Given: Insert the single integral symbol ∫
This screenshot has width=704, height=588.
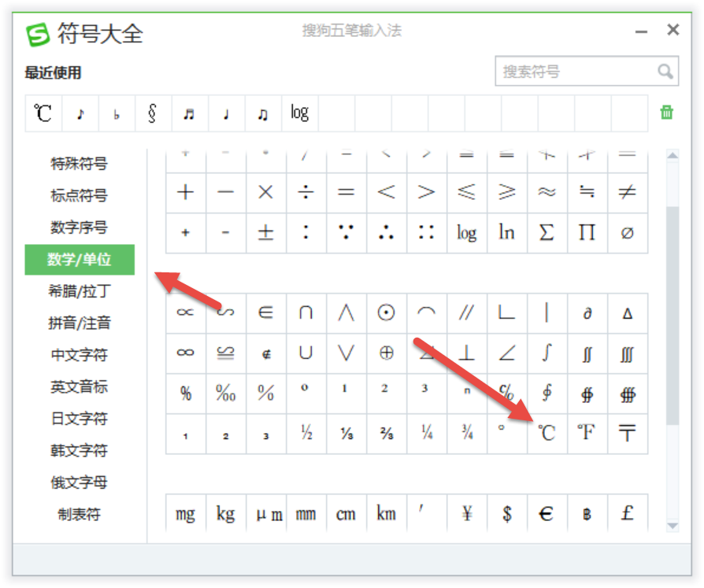Looking at the screenshot, I should click(x=547, y=353).
